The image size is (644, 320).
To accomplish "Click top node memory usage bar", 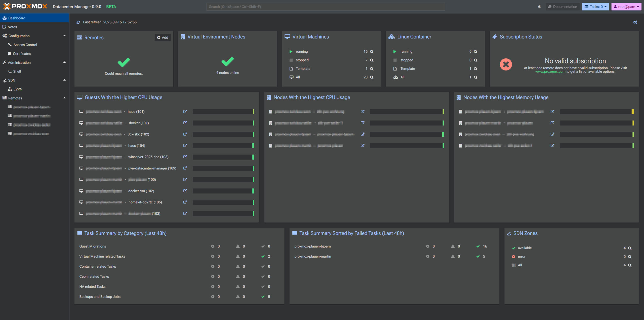I will 597,112.
